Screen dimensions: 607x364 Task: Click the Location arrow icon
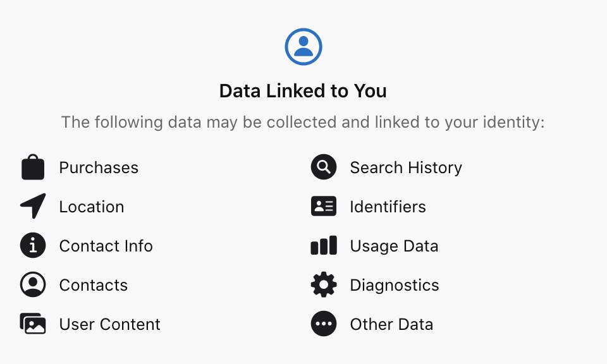click(33, 207)
